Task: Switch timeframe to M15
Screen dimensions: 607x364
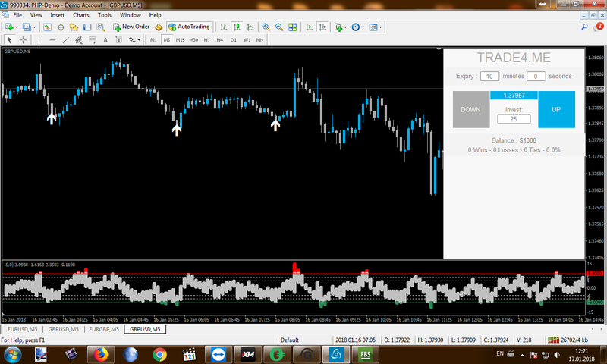Action: [181, 40]
